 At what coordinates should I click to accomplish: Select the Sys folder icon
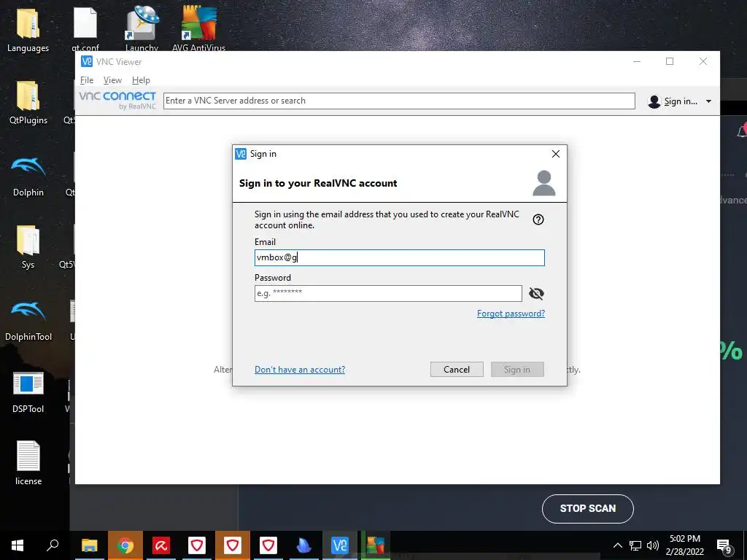pyautogui.click(x=28, y=246)
